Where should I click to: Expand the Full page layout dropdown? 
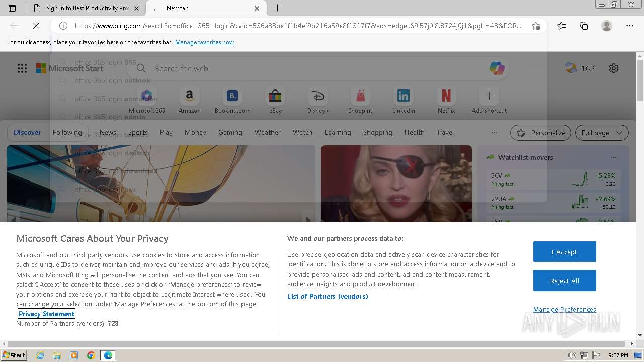(x=602, y=133)
